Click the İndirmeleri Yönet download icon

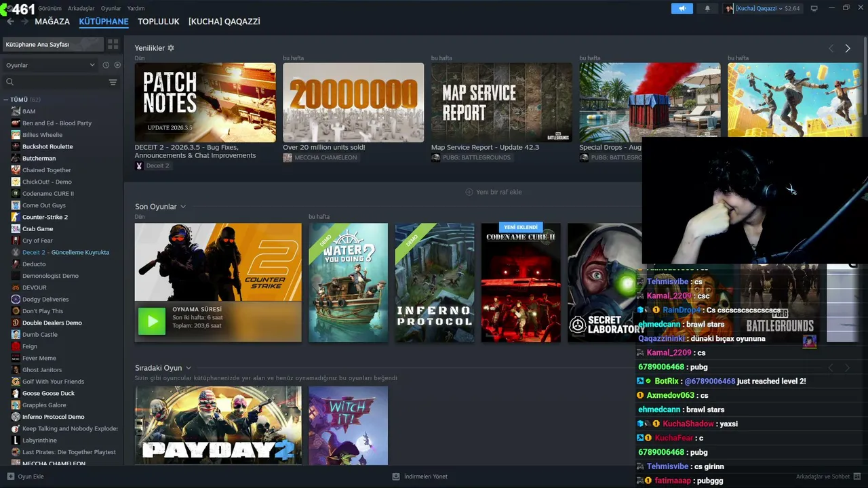[x=396, y=476]
